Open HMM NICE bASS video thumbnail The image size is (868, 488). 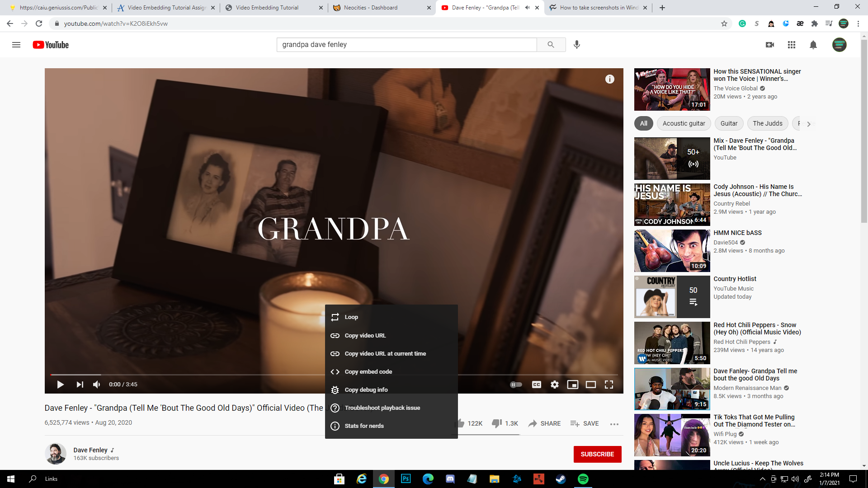672,250
